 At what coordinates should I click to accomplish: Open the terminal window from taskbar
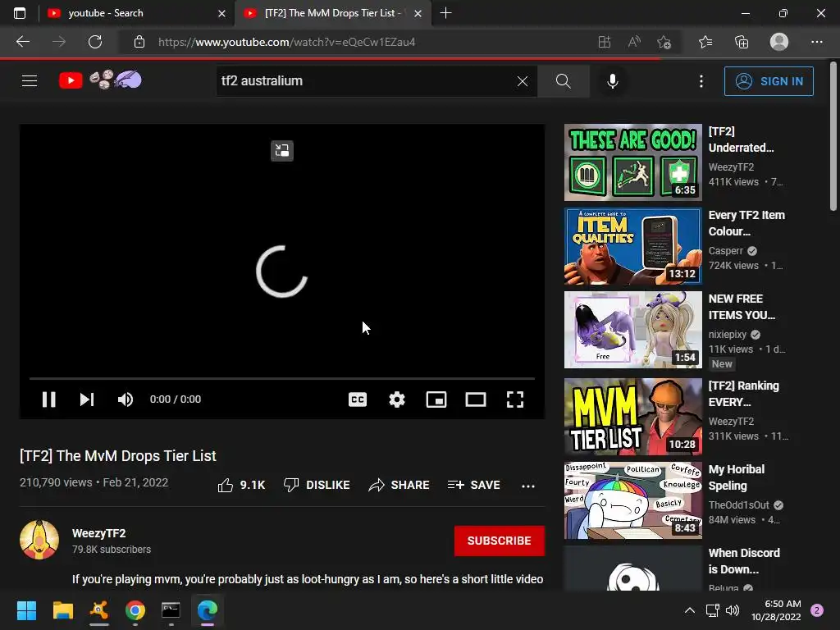point(171,610)
